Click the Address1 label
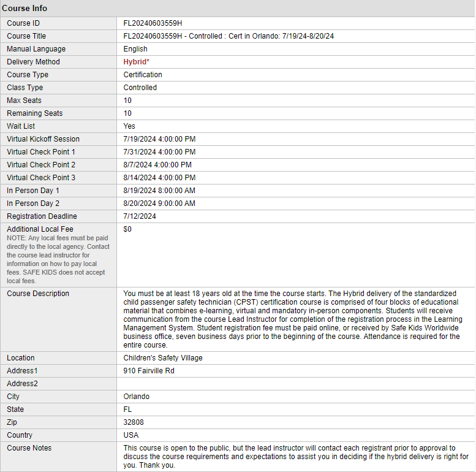Screen dimensions: 476x472 click(x=22, y=371)
